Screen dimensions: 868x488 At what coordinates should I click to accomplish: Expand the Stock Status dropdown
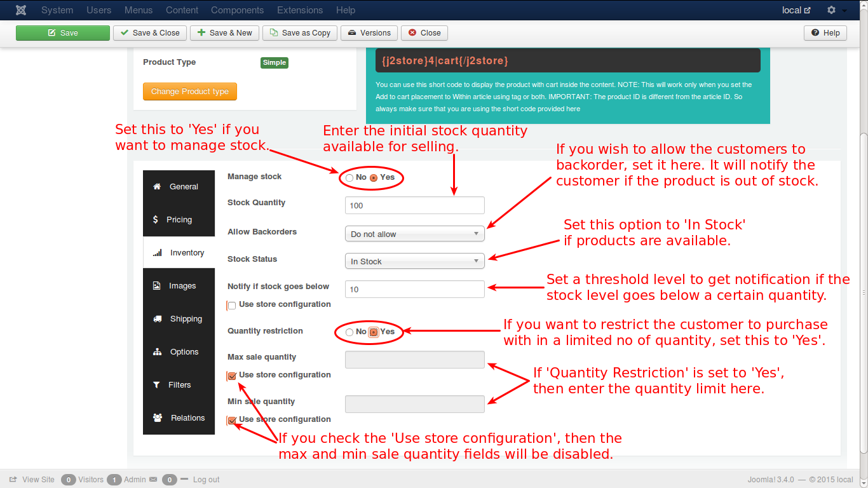coord(414,261)
